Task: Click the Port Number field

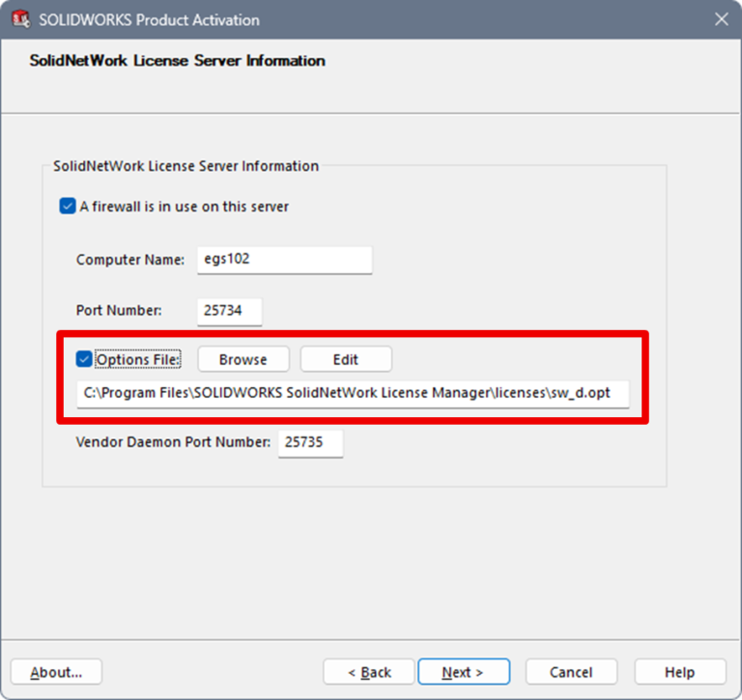Action: tap(230, 311)
